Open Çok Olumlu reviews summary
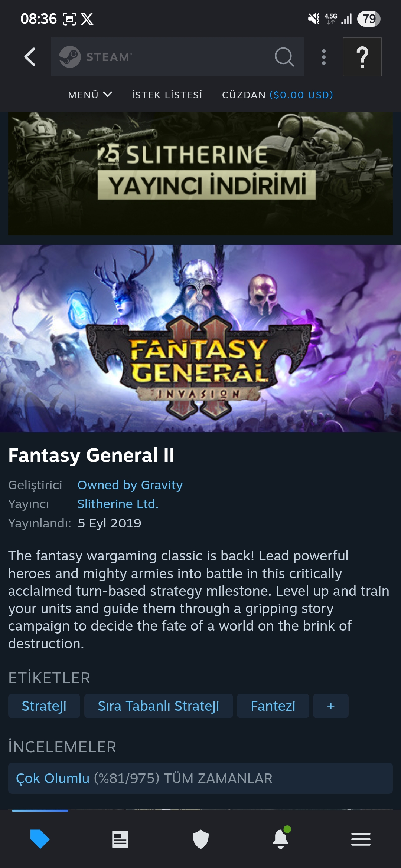The height and width of the screenshot is (868, 401). (200, 778)
